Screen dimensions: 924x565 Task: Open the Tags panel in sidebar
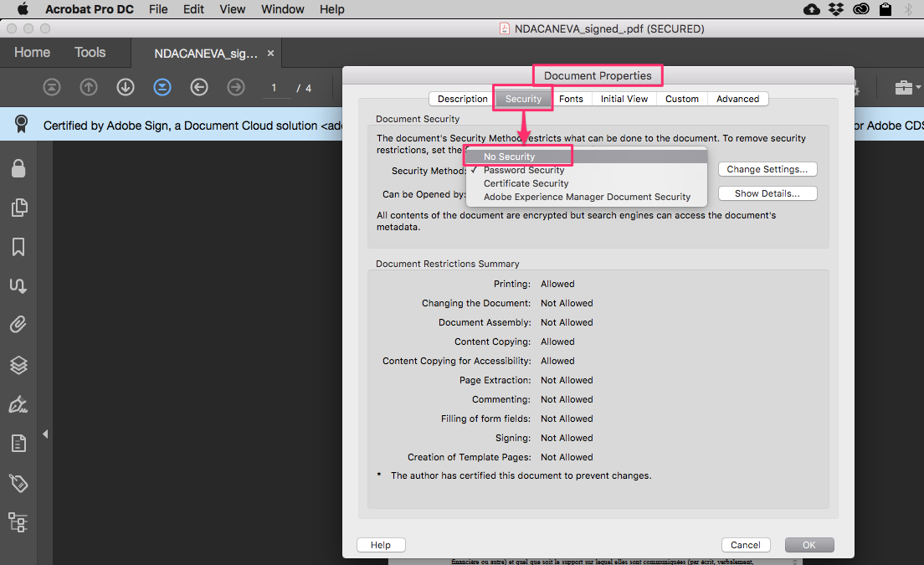pyautogui.click(x=18, y=484)
